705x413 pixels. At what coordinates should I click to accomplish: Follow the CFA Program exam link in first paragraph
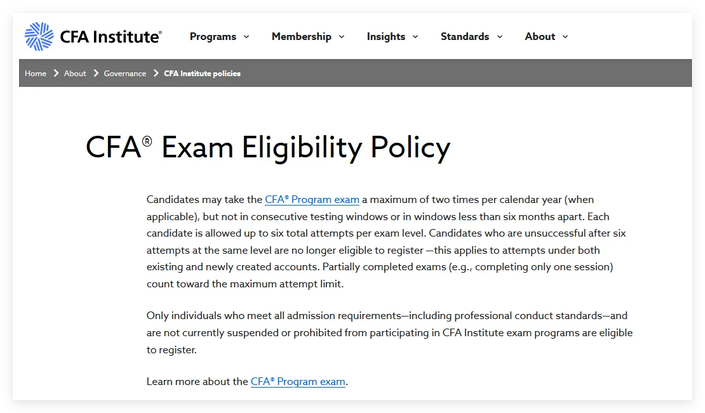coord(312,200)
